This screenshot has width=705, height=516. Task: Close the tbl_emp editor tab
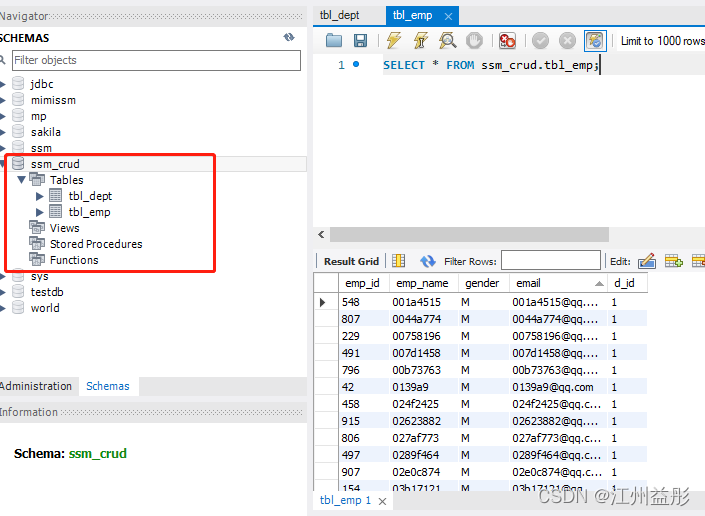point(448,17)
